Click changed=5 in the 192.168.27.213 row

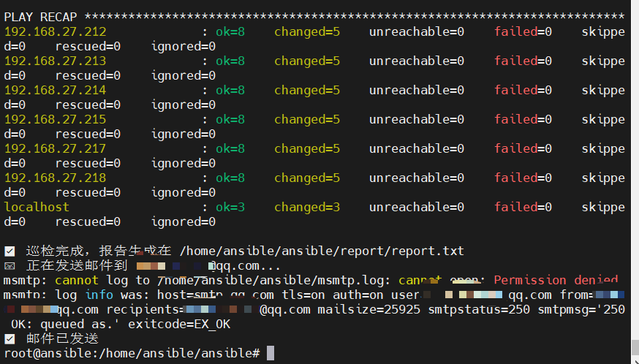[307, 61]
